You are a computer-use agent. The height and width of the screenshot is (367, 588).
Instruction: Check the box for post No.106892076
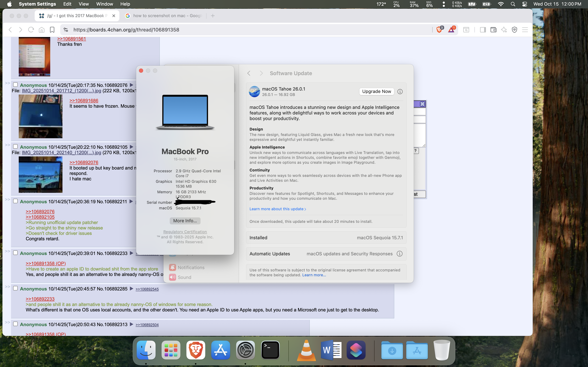(x=15, y=85)
